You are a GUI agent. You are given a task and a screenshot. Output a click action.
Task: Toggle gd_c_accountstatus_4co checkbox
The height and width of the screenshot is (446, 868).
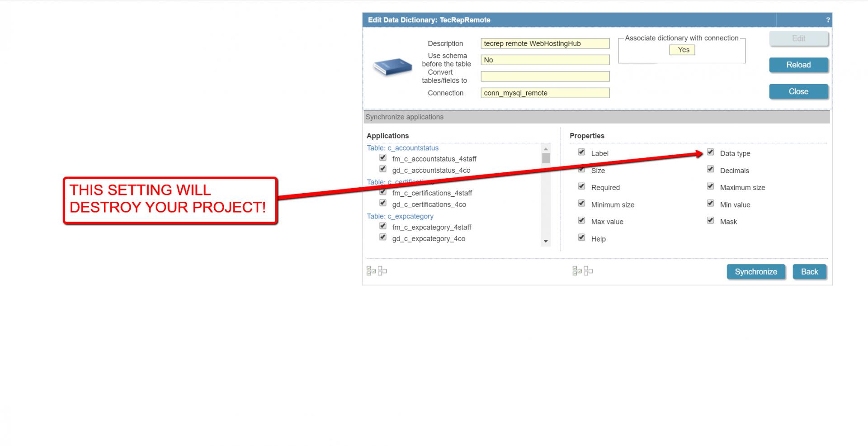383,169
